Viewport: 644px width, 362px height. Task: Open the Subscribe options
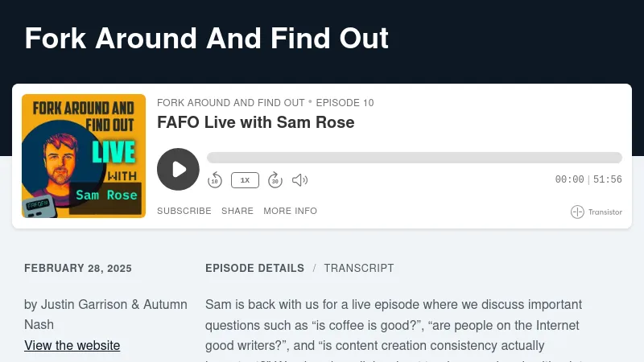tap(184, 211)
